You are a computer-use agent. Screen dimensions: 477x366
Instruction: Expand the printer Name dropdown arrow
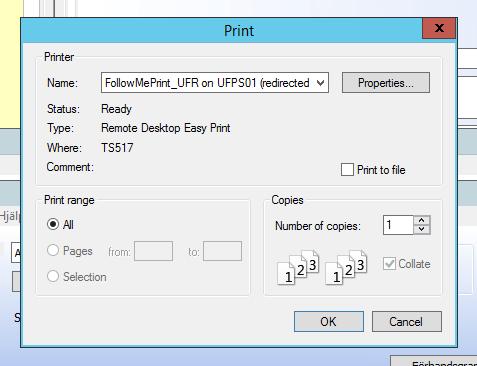(x=320, y=83)
